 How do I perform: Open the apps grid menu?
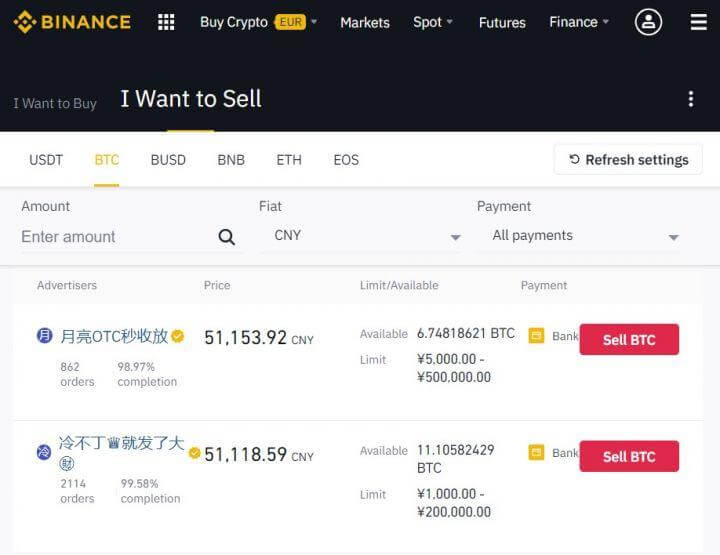[x=166, y=22]
